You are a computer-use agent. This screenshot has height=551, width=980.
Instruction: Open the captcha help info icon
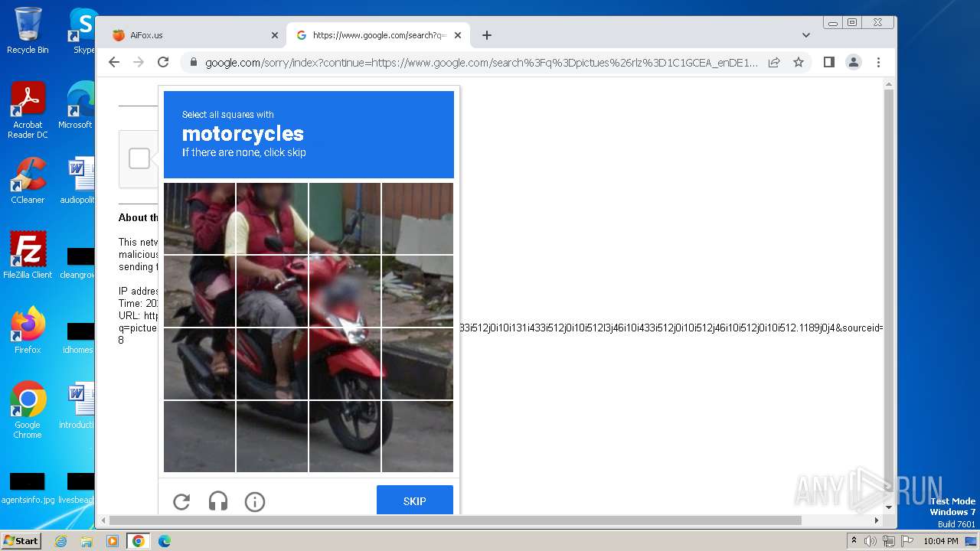click(255, 502)
